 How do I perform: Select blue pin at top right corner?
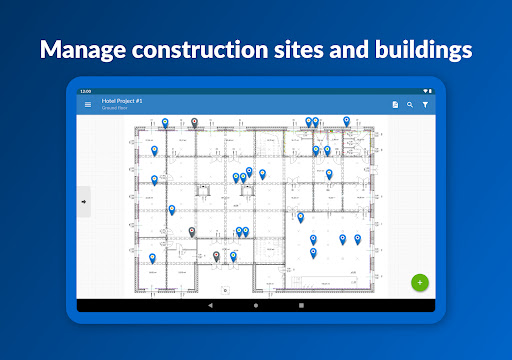347,122
